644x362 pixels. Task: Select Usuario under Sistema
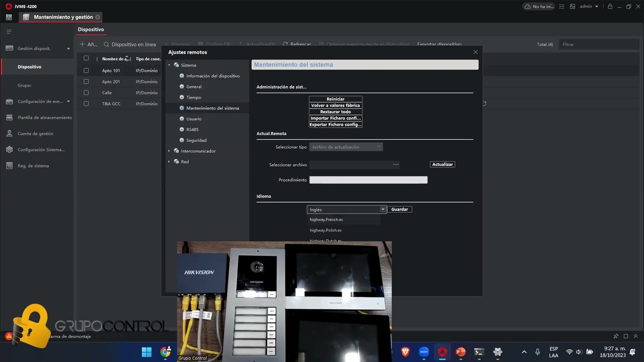pyautogui.click(x=194, y=119)
